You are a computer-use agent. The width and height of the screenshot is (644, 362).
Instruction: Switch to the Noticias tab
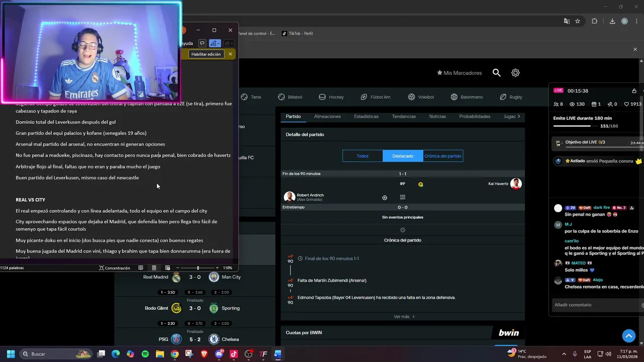pos(438,117)
